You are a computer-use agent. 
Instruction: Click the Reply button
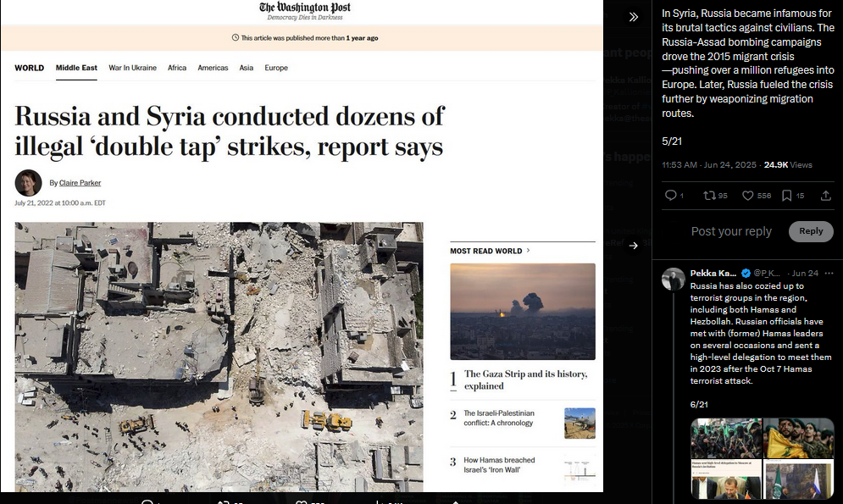pyautogui.click(x=811, y=231)
